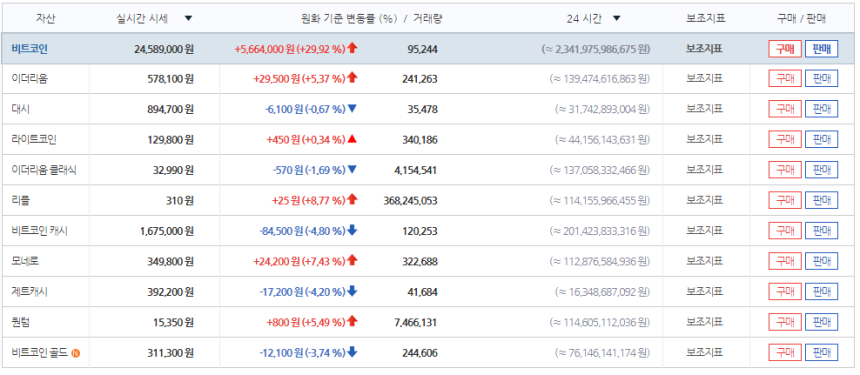Viewport: 860px width, 375px height.
Task: Click the 368,245,053 volume value
Action: 410,201
